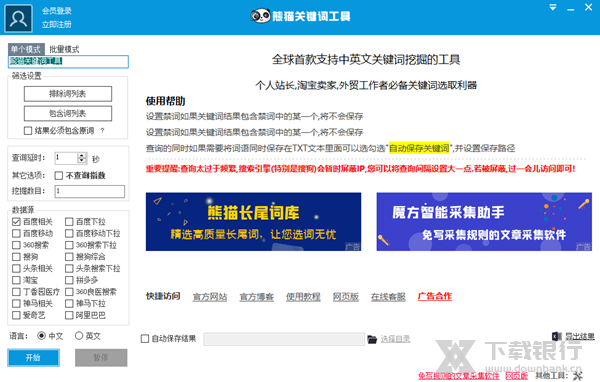Image resolution: width=600 pixels, height=382 pixels.
Task: Open the 在线客服 link
Action: pos(388,297)
